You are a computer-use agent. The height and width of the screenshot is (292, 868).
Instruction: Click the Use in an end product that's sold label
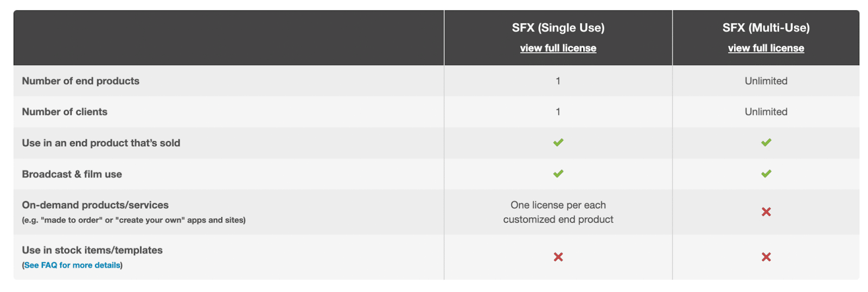coord(101,143)
